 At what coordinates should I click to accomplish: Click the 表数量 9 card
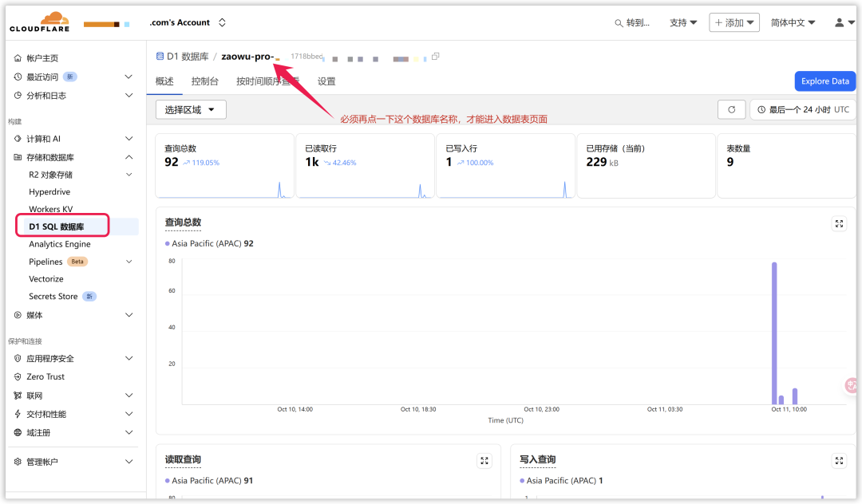(x=787, y=166)
